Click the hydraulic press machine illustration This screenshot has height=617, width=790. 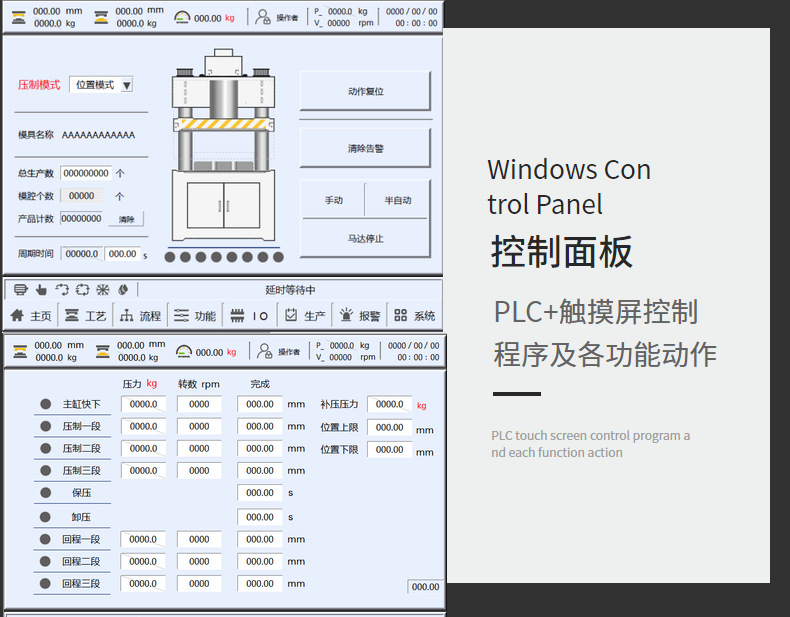(224, 145)
